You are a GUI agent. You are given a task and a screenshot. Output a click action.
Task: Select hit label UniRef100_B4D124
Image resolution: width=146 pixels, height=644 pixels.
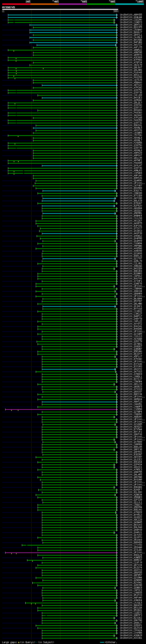(131, 555)
